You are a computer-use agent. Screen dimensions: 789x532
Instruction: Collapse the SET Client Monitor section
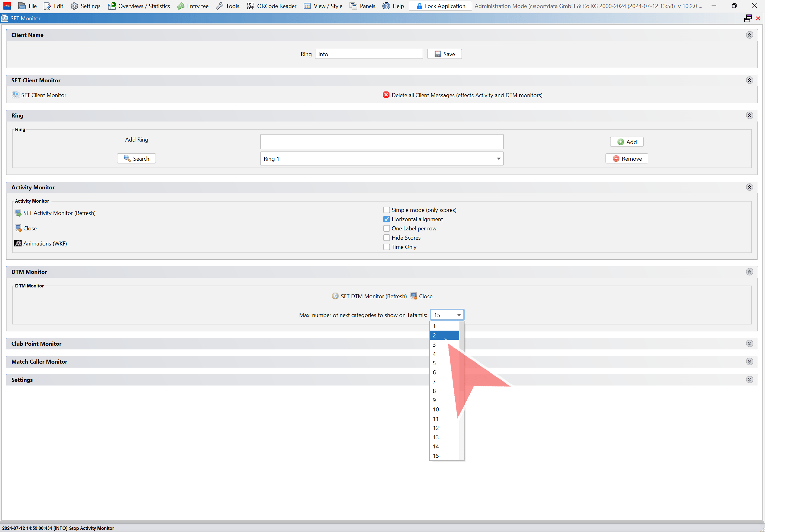(x=749, y=80)
